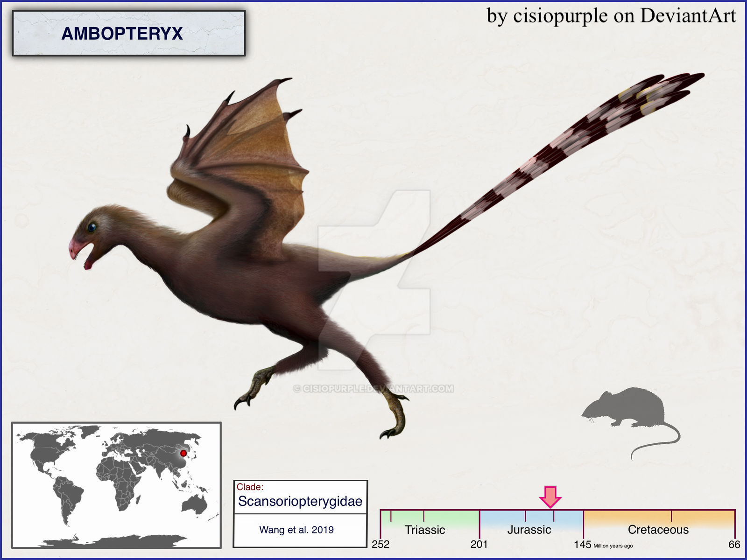Click the Scansoriopterygidae clade name

(x=300, y=501)
